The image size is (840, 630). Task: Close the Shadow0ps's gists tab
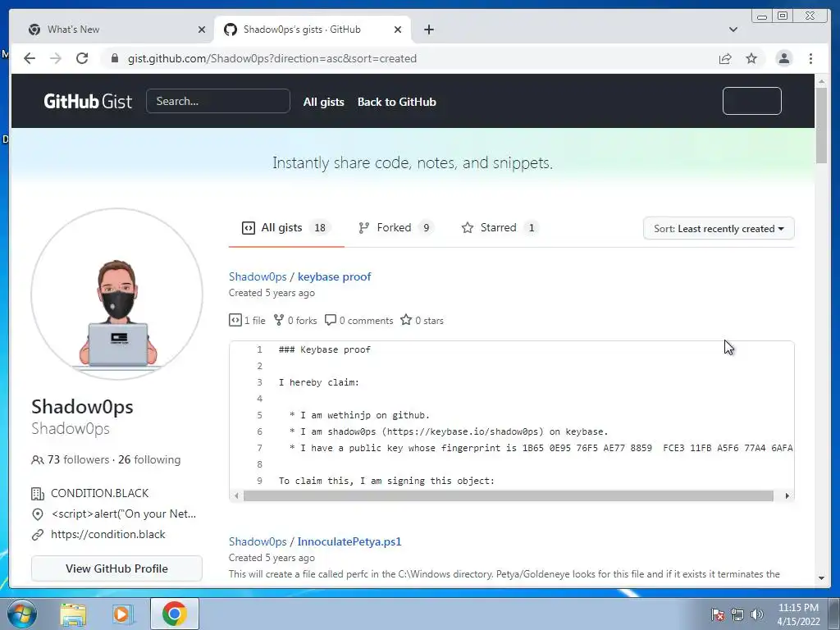398,30
